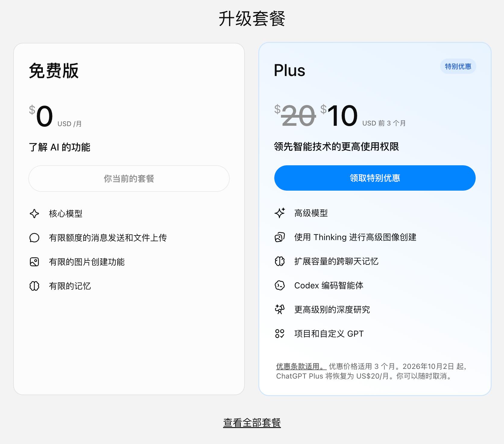
Task: Click the brain icon beside 扩展容量的跨聊天记忆
Action: click(280, 261)
